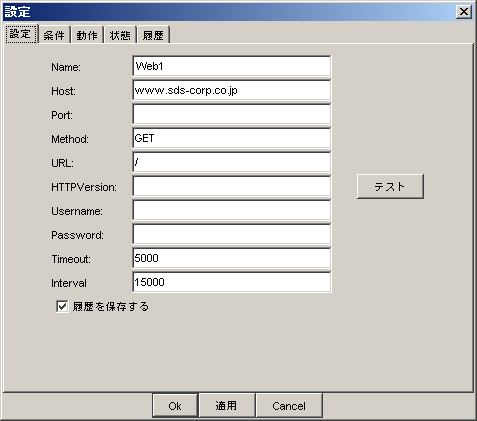477x421 pixels.
Task: Select the Username input field
Action: [232, 210]
